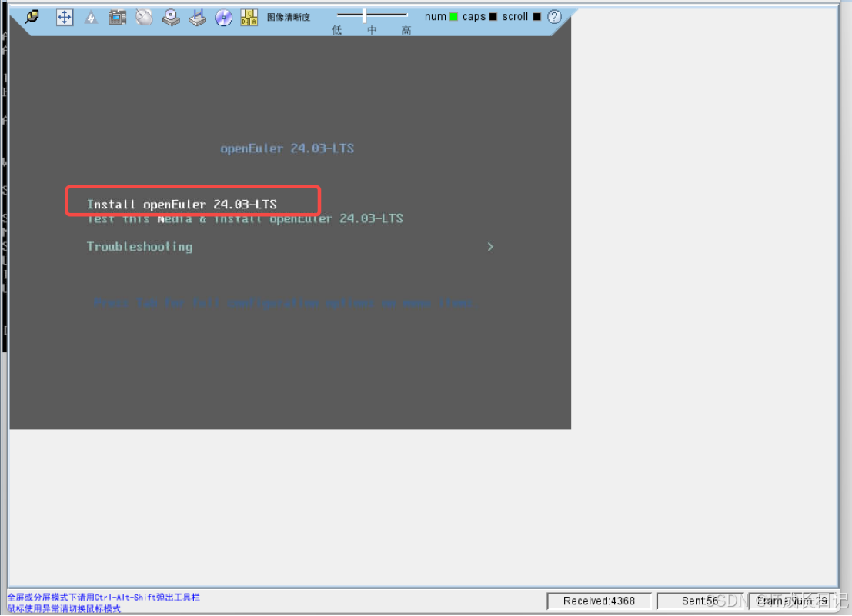Viewport: 852px width, 616px height.
Task: Select the Troubleshooting boot entry
Action: 139,247
